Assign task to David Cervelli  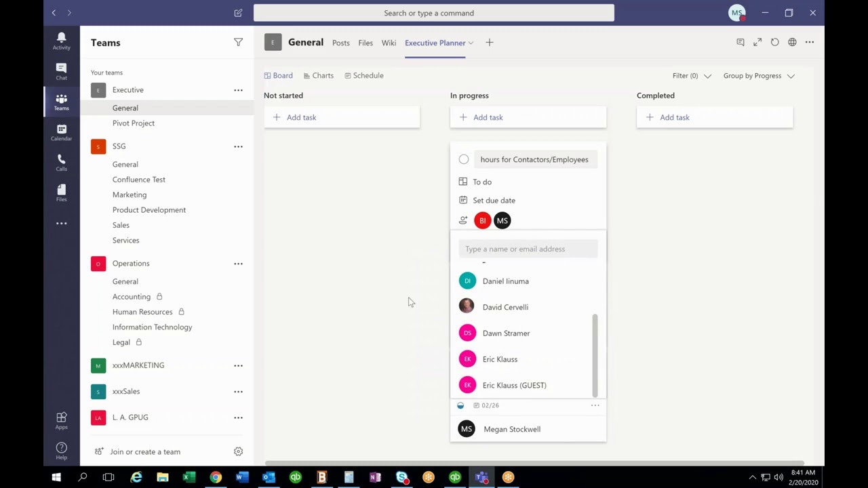[528, 307]
